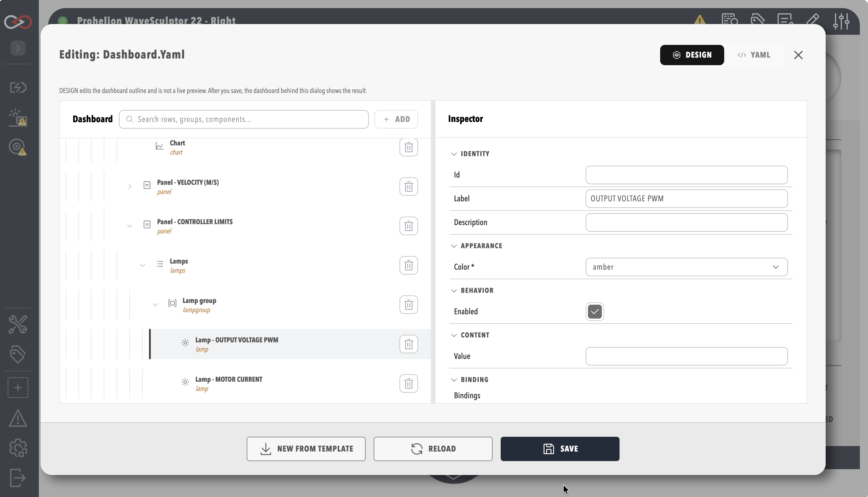Toggle the Enabled checkbox
Image resolution: width=868 pixels, height=497 pixels.
(595, 311)
